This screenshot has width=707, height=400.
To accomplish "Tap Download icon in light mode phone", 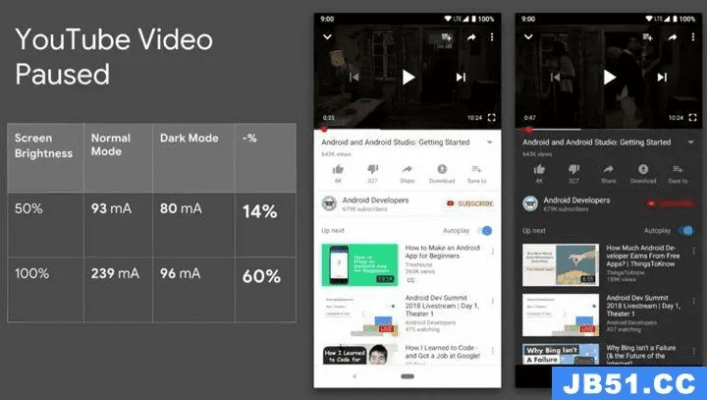I will pos(441,170).
